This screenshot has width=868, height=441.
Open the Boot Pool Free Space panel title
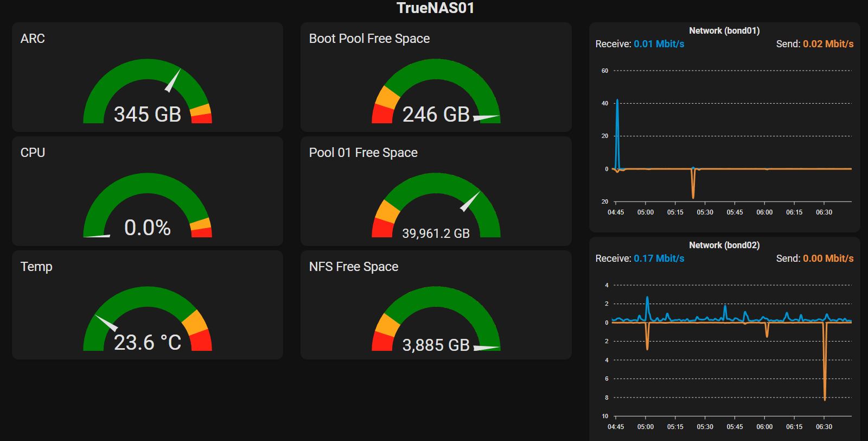369,39
